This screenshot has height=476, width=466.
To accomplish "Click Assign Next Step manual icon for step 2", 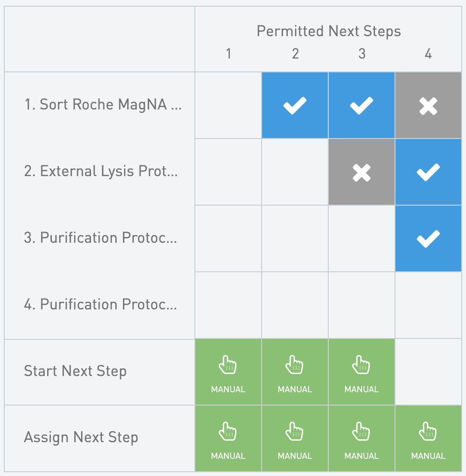I will (x=295, y=438).
